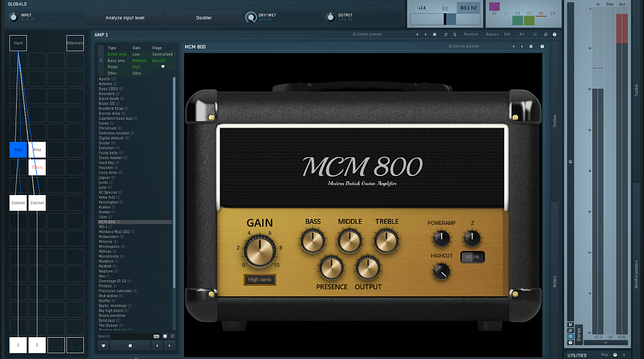Click the randomize dice icon beside Device presets
Screen dimensions: 644x359
click(x=531, y=47)
